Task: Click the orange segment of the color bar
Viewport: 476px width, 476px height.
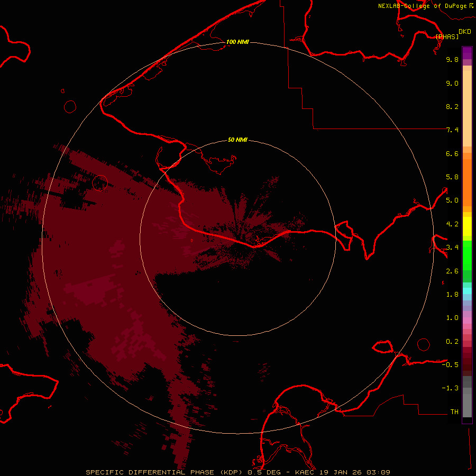Action: 467,183
